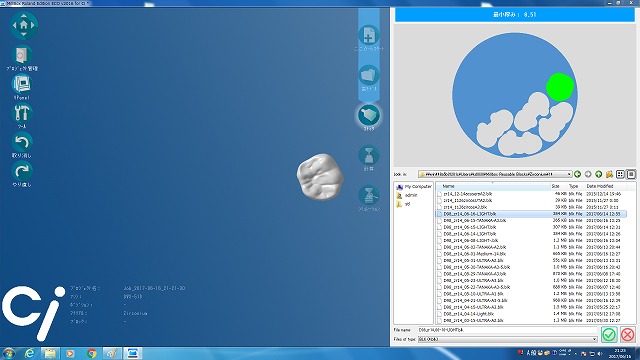Click the redo arrow icon
The height and width of the screenshot is (360, 640).
click(x=22, y=171)
